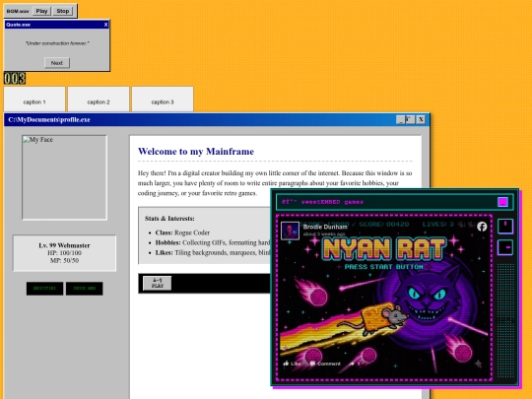Click the My Face profile picture
This screenshot has width=532, height=399.
coord(64,177)
